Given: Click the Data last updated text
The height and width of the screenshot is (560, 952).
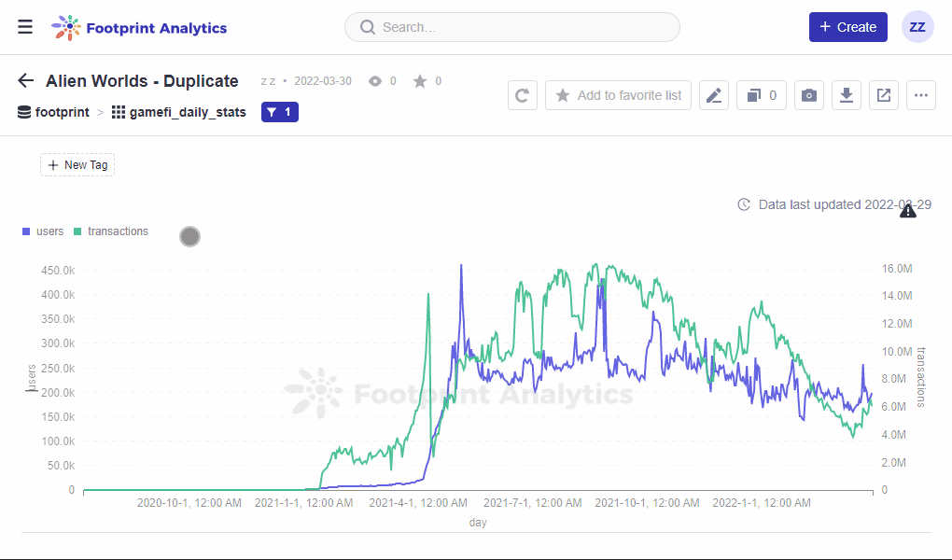Looking at the screenshot, I should tap(845, 204).
